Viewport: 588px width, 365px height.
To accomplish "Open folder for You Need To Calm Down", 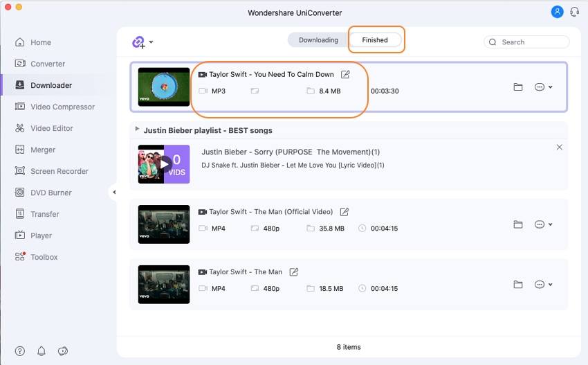I will click(x=518, y=87).
